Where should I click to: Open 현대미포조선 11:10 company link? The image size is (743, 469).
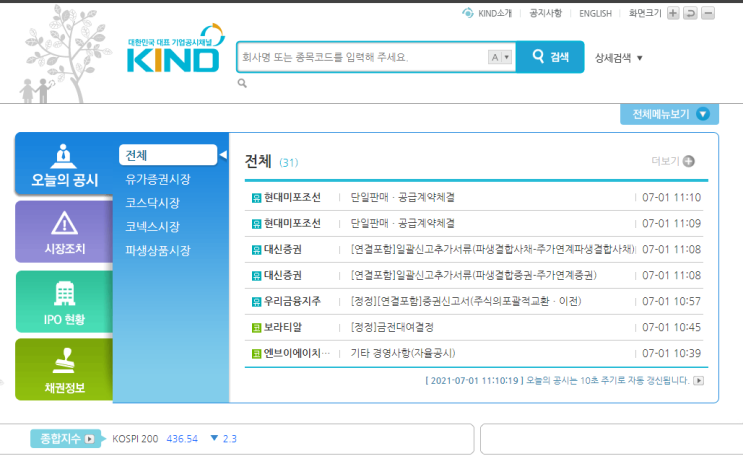[x=292, y=198]
